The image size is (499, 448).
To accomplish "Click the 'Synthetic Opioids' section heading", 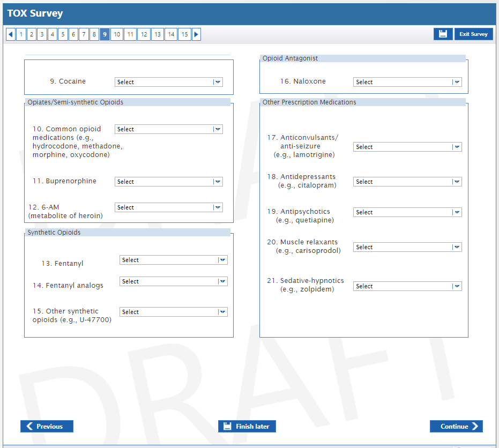I will (x=54, y=233).
